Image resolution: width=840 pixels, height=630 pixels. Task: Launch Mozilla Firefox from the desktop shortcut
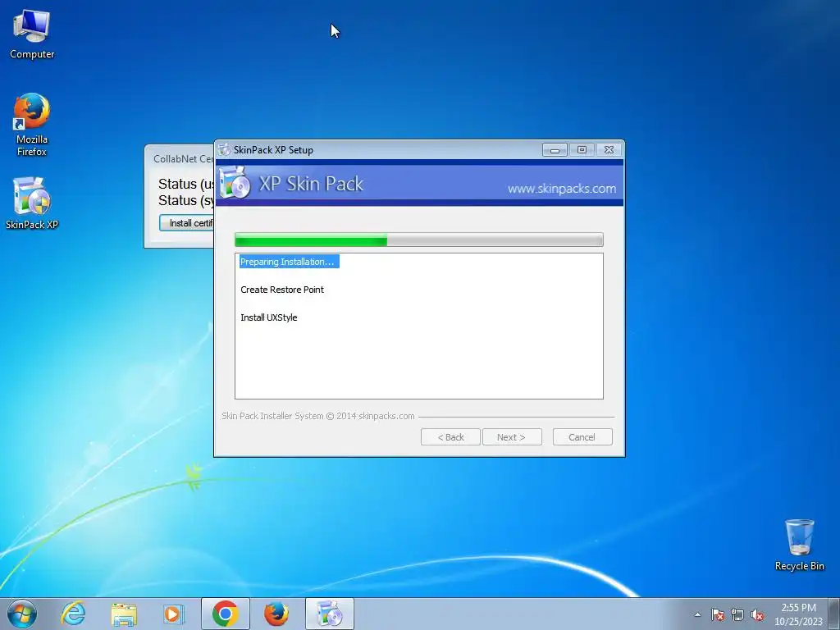click(32, 125)
